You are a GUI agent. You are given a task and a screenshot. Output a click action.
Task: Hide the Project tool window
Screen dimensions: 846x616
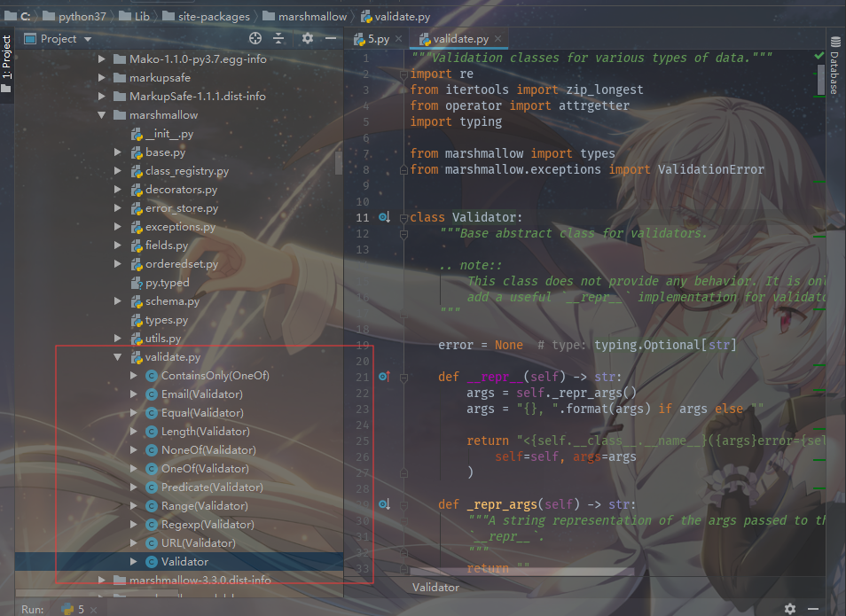(x=331, y=38)
